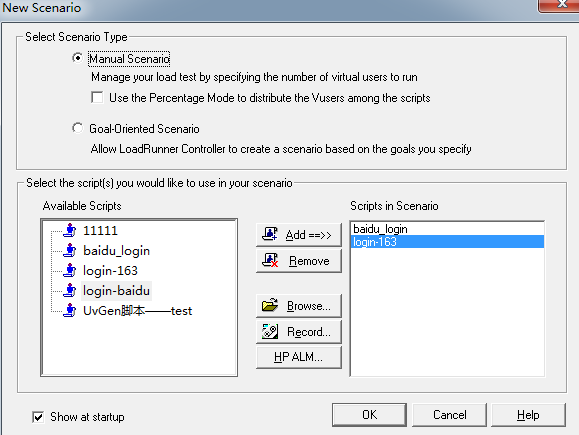Open Help for New Scenario
Viewport: 579px width, 435px height.
pyautogui.click(x=528, y=415)
